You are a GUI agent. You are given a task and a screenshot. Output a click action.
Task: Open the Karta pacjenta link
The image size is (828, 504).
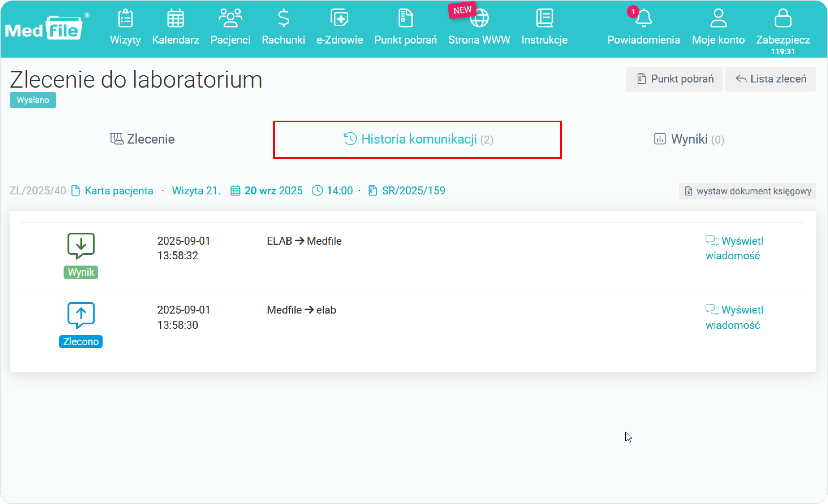tap(119, 191)
